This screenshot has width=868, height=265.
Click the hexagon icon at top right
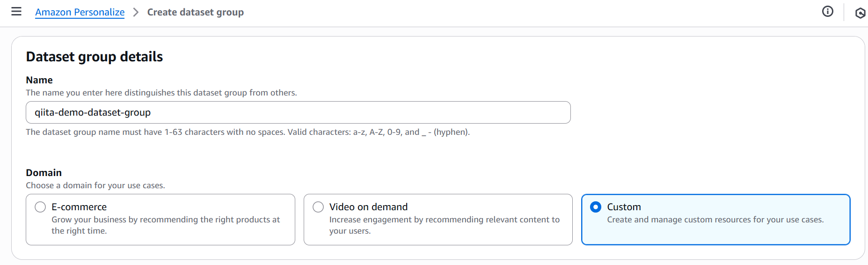click(860, 13)
